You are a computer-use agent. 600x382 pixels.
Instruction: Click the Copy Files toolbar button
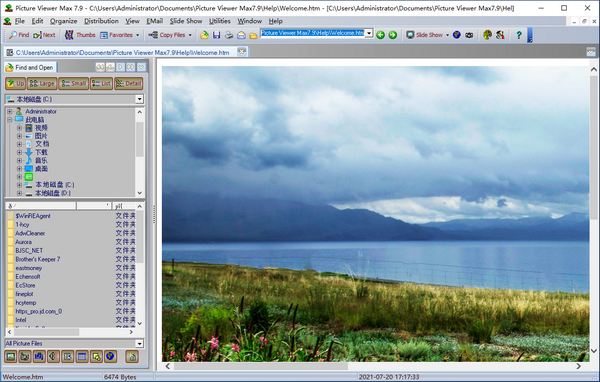tap(167, 35)
